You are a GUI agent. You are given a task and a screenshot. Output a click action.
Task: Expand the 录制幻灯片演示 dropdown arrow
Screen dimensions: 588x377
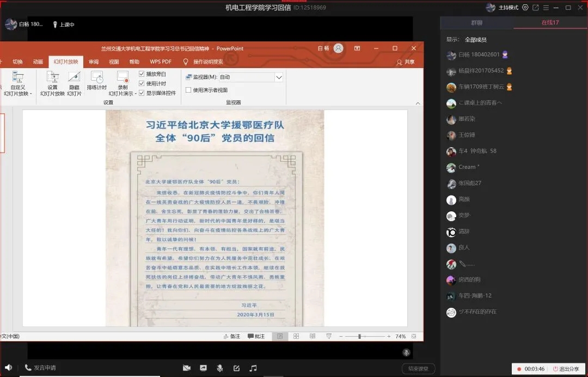pos(136,94)
